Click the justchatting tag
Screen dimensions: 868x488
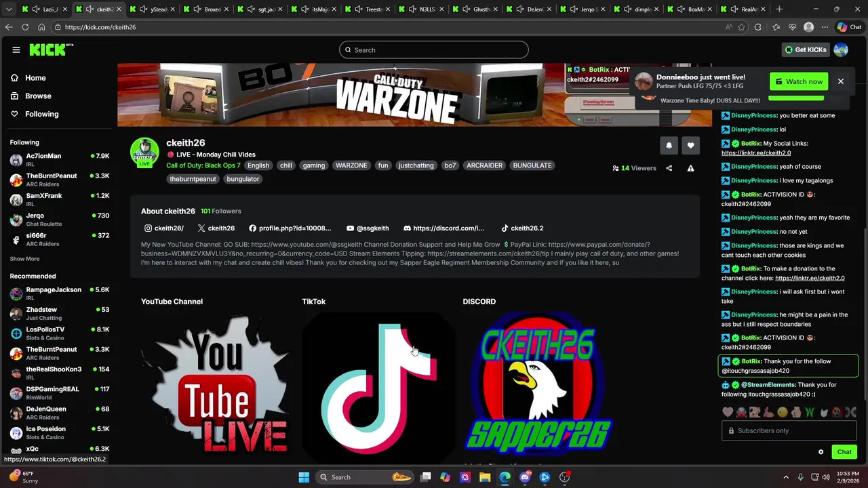click(x=416, y=165)
